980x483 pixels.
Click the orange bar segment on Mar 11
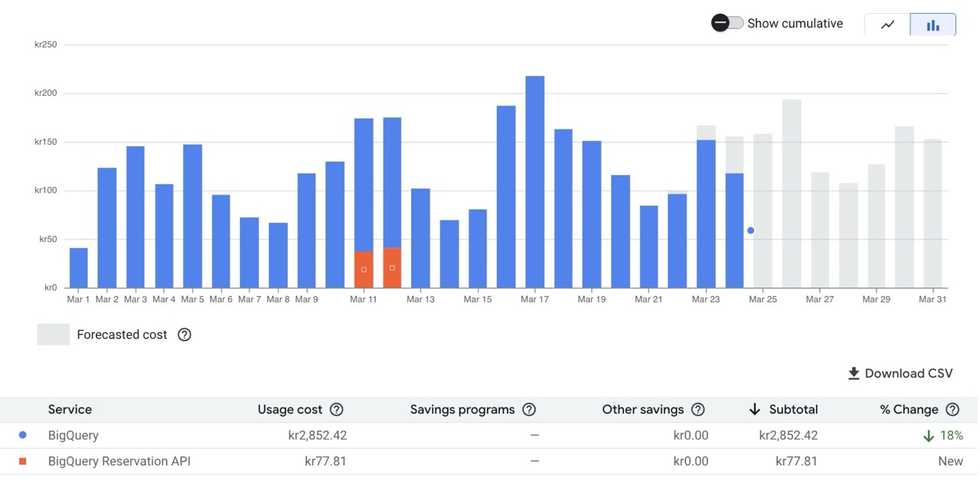364,269
